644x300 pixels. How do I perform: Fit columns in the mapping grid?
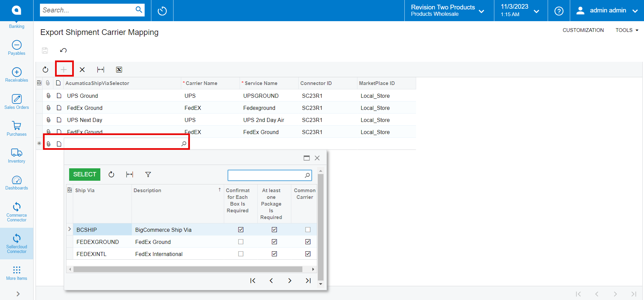(x=101, y=70)
